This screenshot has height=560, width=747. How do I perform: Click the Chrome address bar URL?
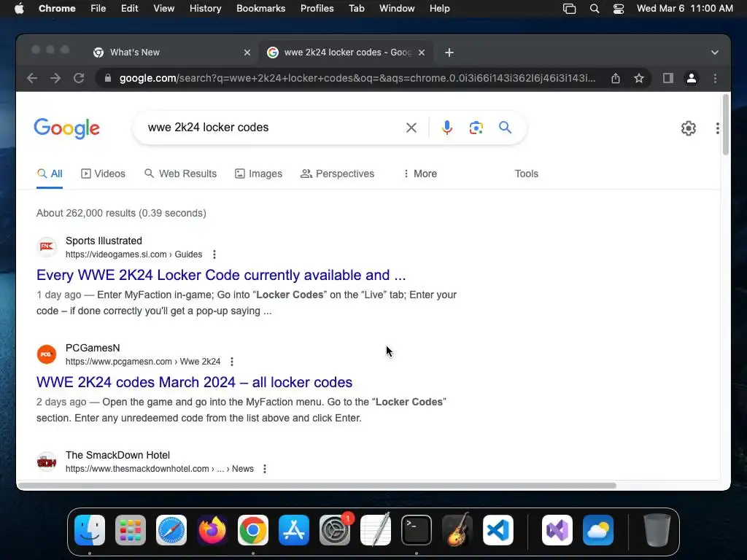(x=357, y=78)
